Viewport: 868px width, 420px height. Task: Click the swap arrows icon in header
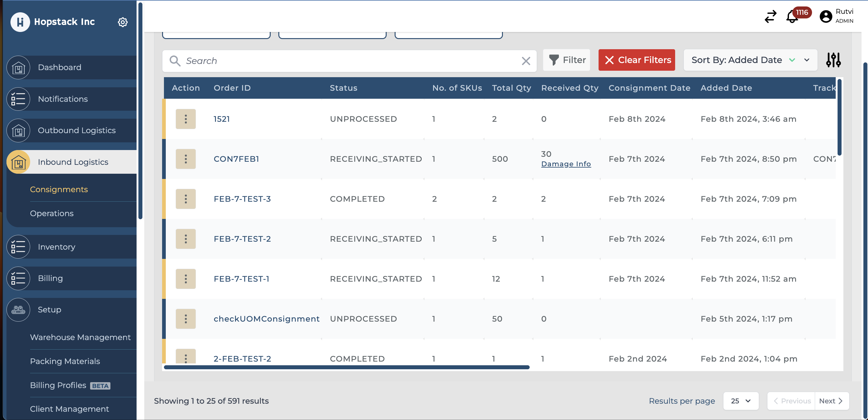tap(770, 17)
